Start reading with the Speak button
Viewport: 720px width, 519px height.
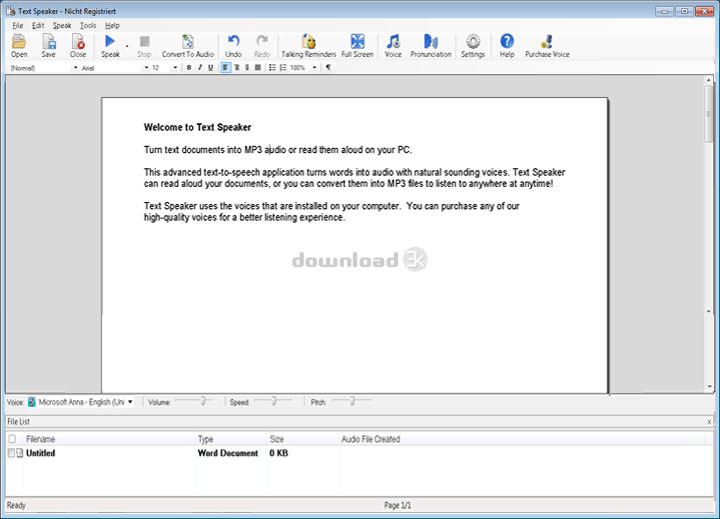[110, 45]
